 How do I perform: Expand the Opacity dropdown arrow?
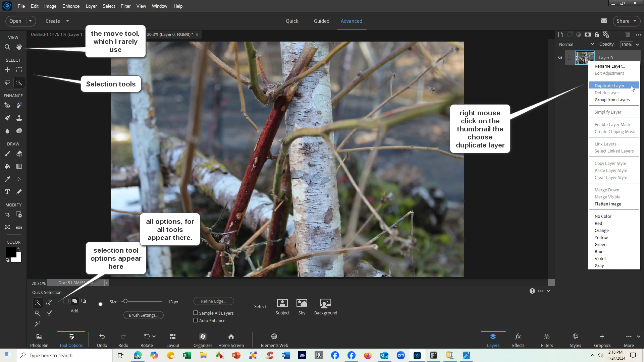point(637,45)
